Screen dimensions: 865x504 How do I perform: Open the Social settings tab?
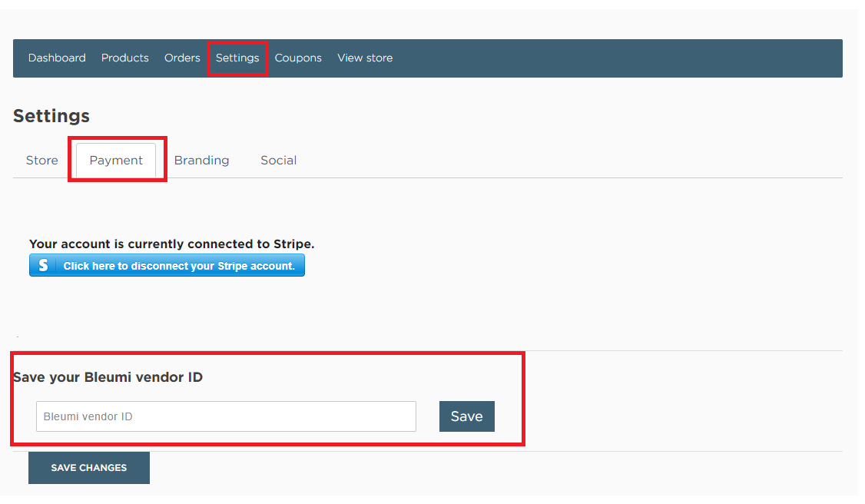point(278,161)
